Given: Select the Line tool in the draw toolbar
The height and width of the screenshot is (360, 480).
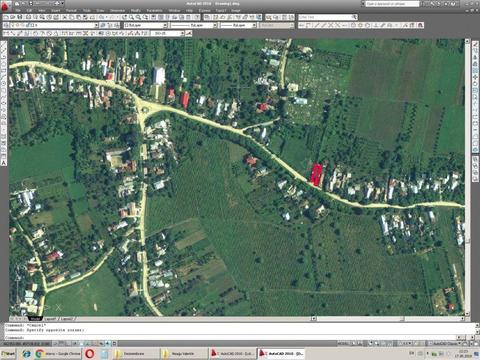Looking at the screenshot, I should [x=4, y=44].
